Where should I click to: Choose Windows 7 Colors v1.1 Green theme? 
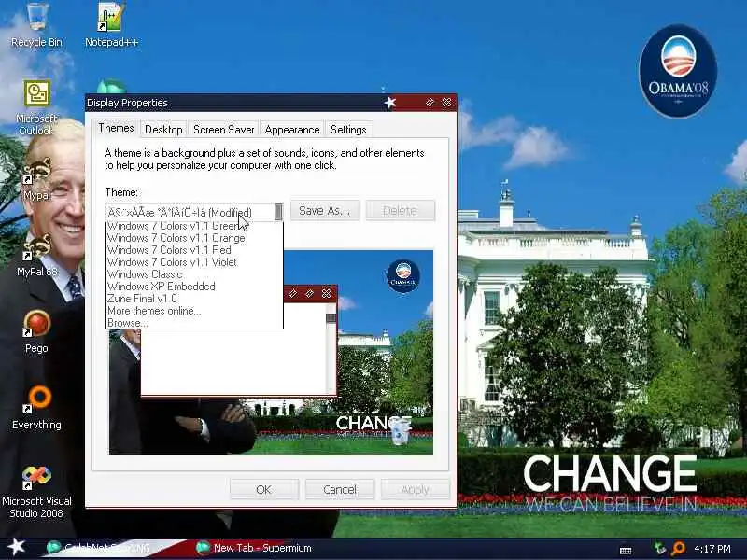(194, 226)
